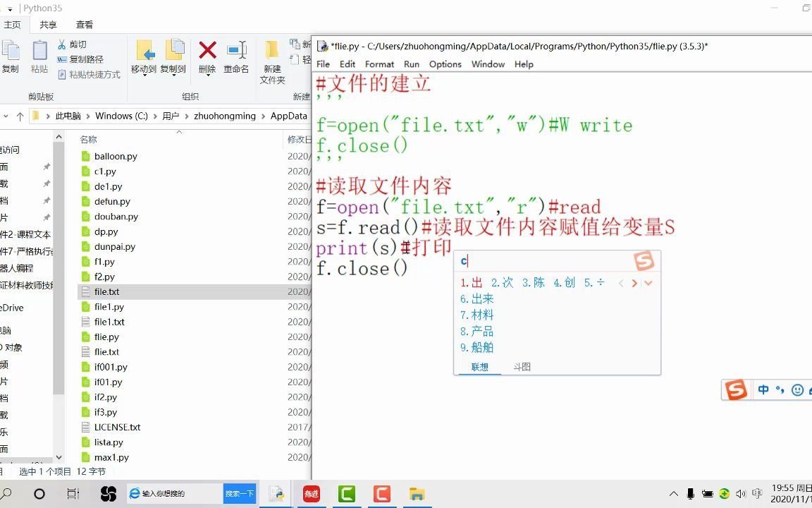Expand breadcrumb chevron after zhuohongming
812x508 pixels.
coord(263,116)
